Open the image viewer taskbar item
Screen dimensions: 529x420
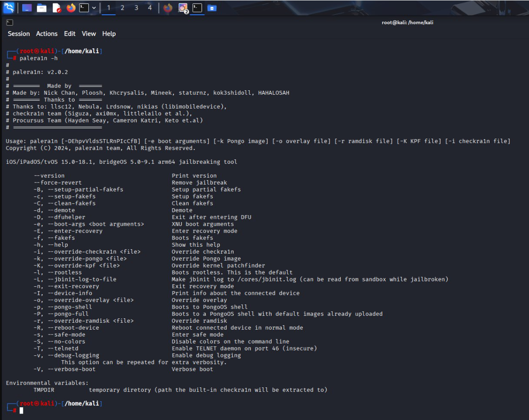click(183, 8)
